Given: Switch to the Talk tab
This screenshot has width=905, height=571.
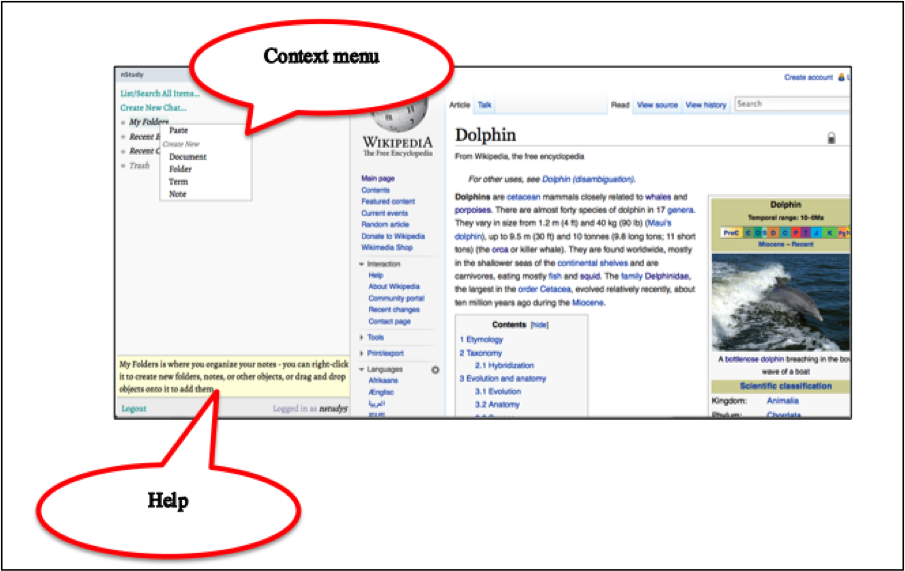Looking at the screenshot, I should click(x=484, y=105).
